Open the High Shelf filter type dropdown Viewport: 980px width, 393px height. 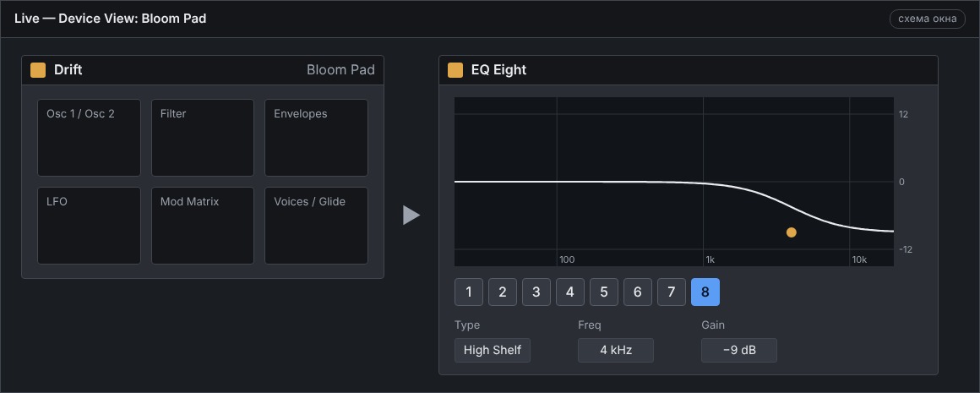(493, 350)
